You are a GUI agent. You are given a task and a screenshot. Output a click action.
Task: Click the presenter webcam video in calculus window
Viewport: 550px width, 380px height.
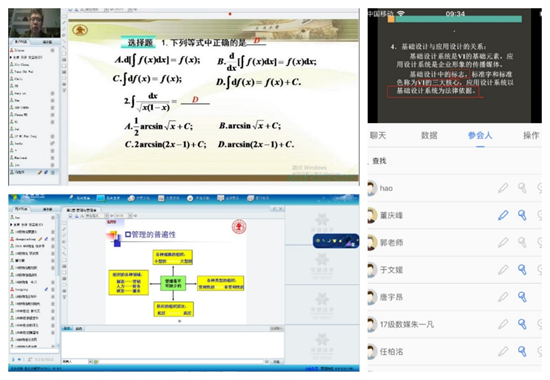(34, 23)
